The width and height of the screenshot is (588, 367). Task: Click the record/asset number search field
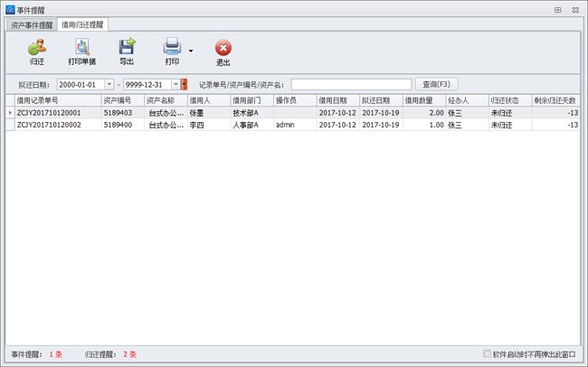click(x=351, y=84)
